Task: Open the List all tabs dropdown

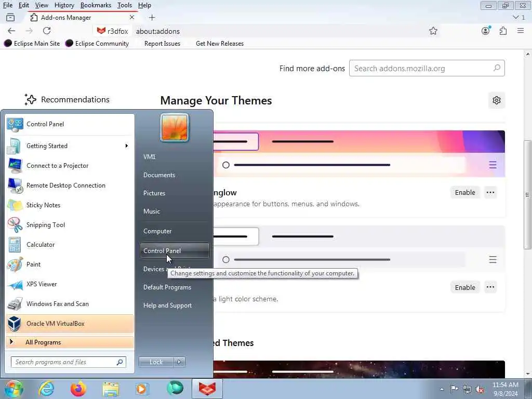Action: (x=518, y=17)
